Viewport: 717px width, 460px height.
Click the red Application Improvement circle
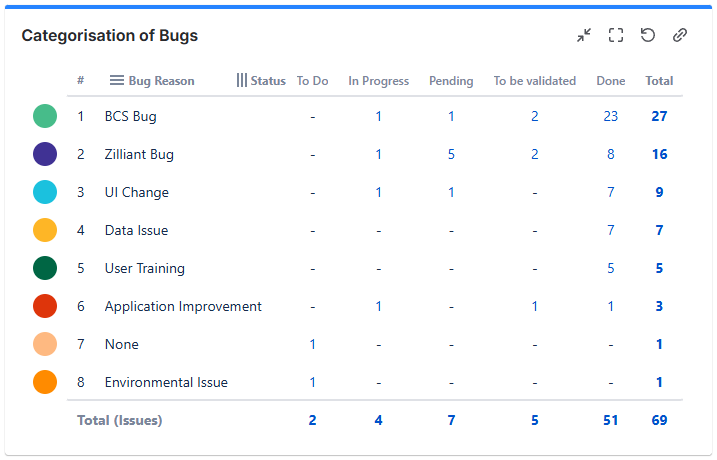[45, 306]
